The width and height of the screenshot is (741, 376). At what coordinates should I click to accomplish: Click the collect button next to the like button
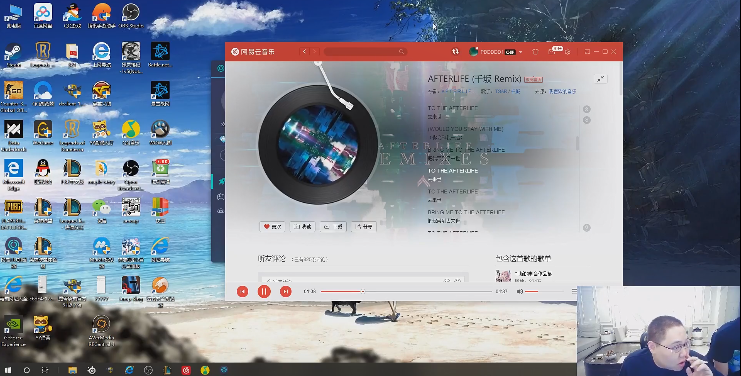(x=302, y=227)
